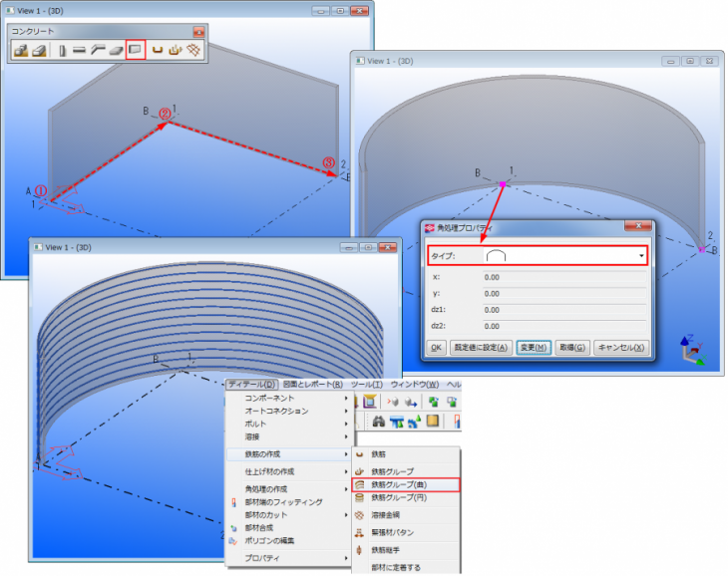The width and height of the screenshot is (728, 576).
Task: Click the binoculars icon in the toolbar
Action: click(379, 422)
